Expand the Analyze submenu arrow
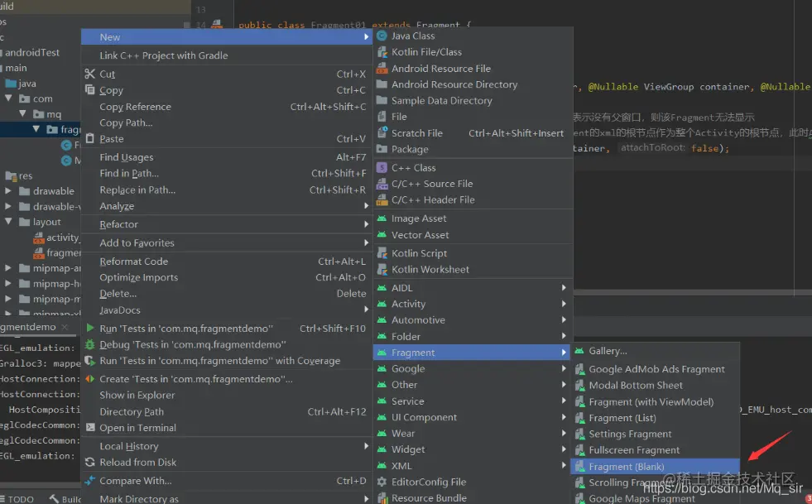The image size is (812, 504). (366, 205)
